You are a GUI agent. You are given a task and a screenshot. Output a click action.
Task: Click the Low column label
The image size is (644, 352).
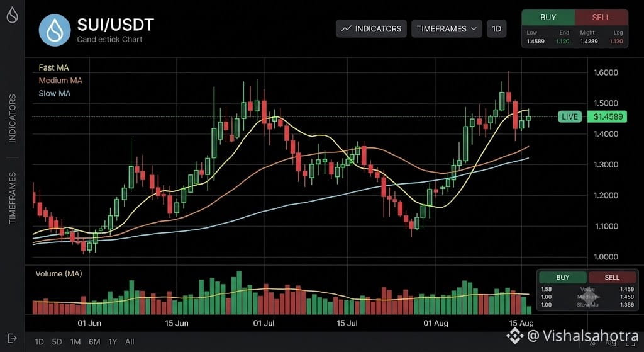tap(532, 33)
